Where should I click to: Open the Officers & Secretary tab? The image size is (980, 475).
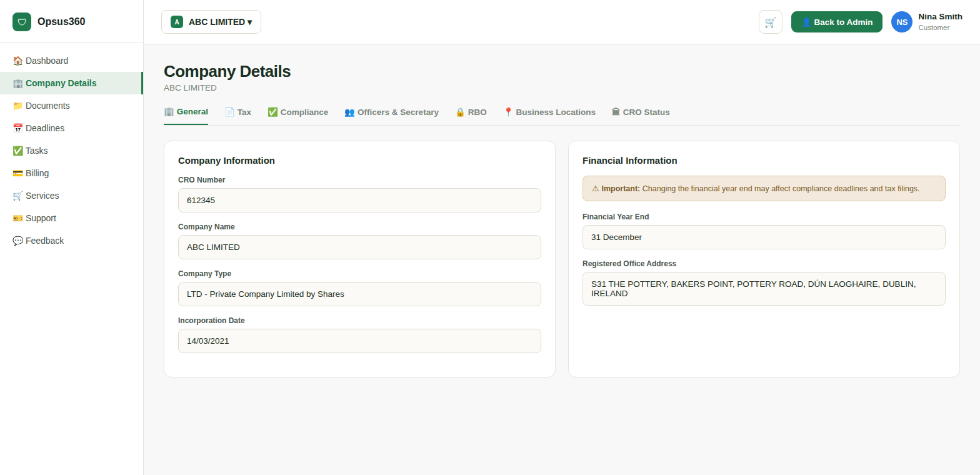[x=391, y=112]
